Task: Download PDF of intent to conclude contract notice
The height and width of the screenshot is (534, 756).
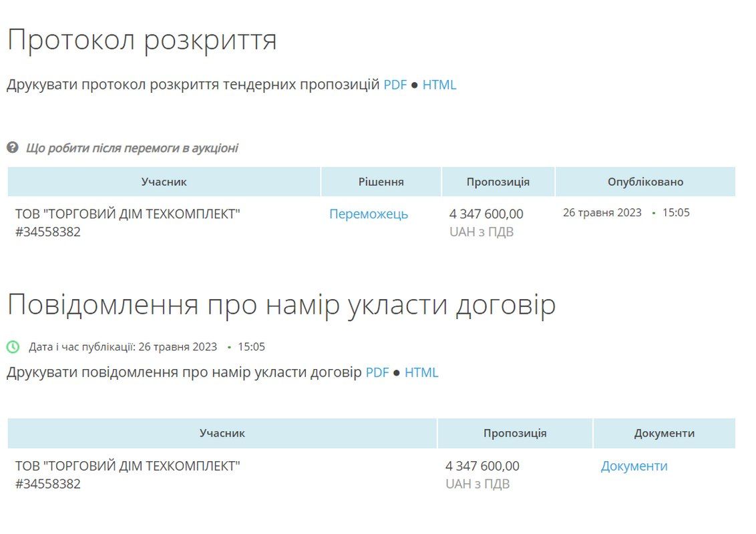Action: 377,372
